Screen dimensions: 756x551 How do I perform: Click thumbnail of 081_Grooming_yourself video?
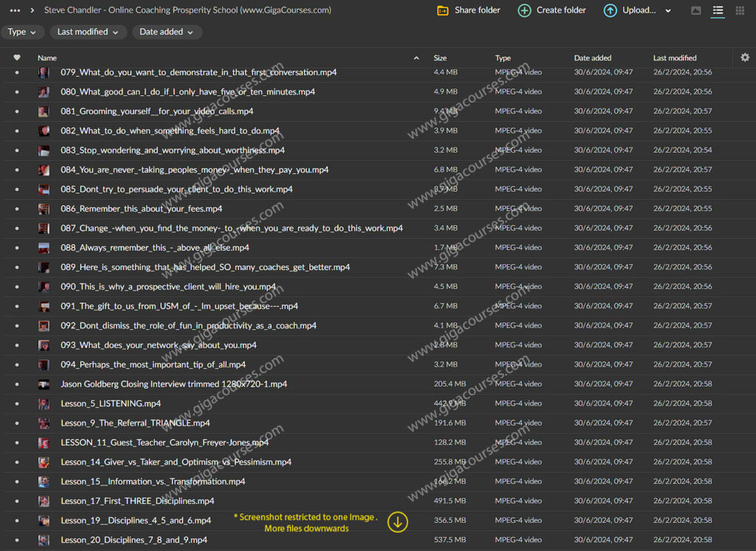[44, 111]
